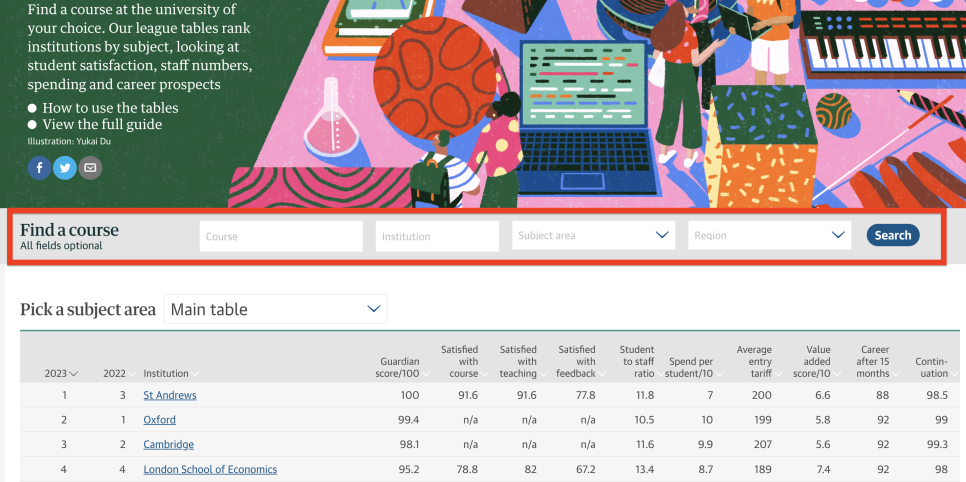The image size is (966, 482).
Task: Sort by Value added score/10 column
Action: (816, 362)
